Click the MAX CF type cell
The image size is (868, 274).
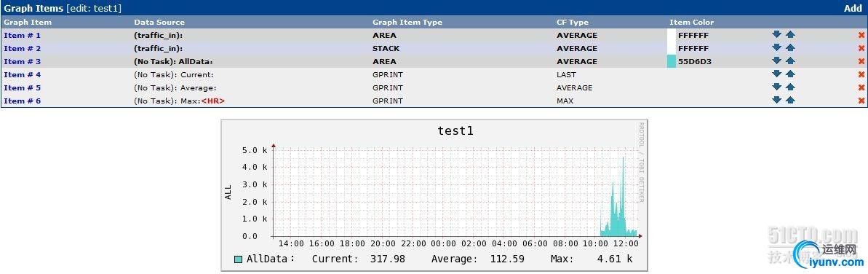point(565,101)
